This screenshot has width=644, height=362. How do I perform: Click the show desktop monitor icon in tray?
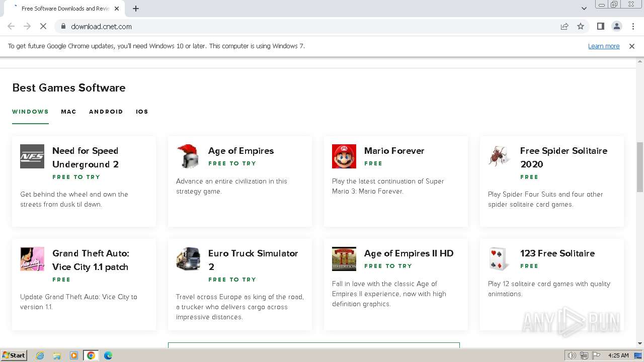point(638,355)
